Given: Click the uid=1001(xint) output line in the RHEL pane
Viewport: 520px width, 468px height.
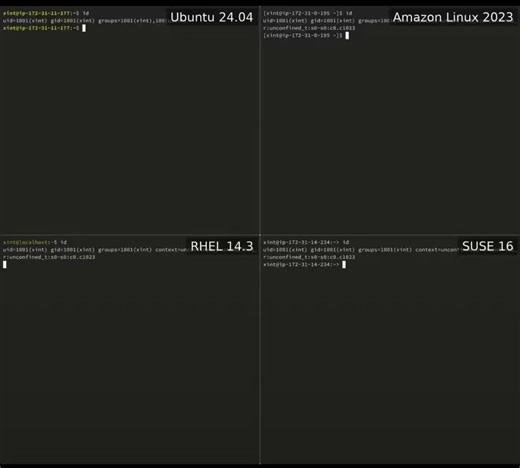Looking at the screenshot, I should click(x=96, y=250).
